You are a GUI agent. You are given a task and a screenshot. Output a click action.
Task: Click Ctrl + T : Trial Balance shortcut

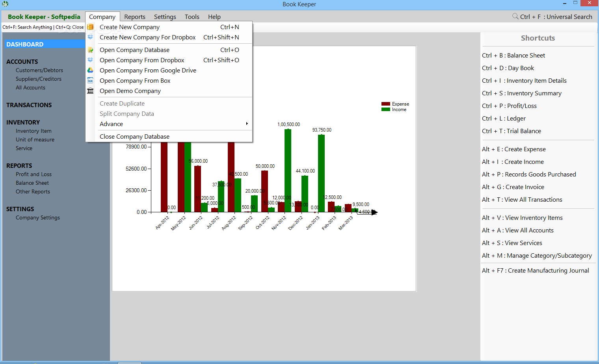point(512,131)
